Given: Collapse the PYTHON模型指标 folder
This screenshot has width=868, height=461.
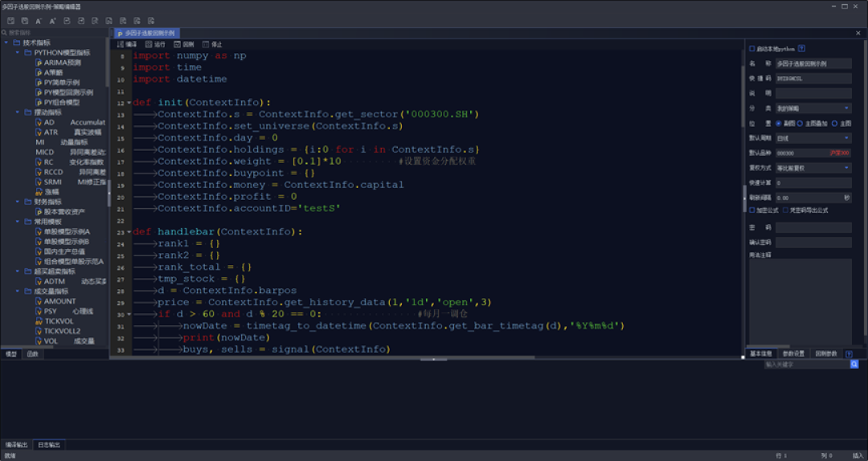Looking at the screenshot, I should click(x=17, y=52).
